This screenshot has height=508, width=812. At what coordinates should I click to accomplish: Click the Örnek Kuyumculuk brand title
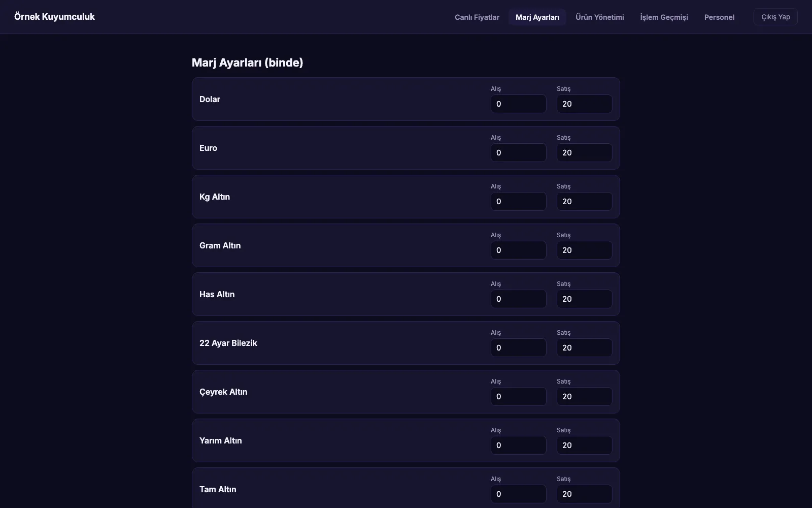coord(54,17)
